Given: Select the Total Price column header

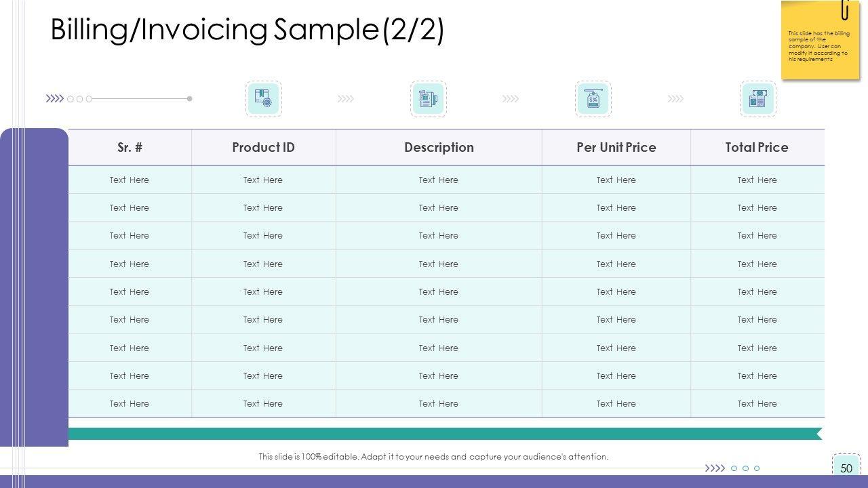Looking at the screenshot, I should (757, 147).
